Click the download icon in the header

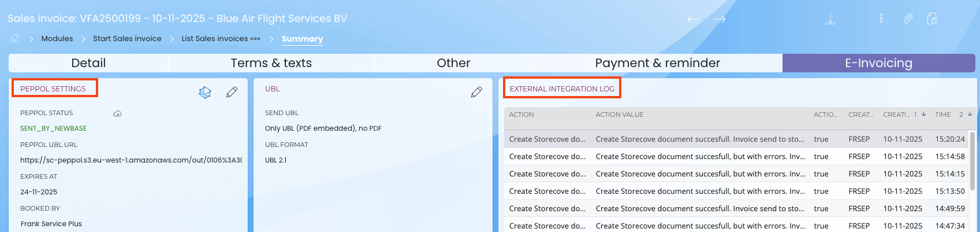click(830, 19)
